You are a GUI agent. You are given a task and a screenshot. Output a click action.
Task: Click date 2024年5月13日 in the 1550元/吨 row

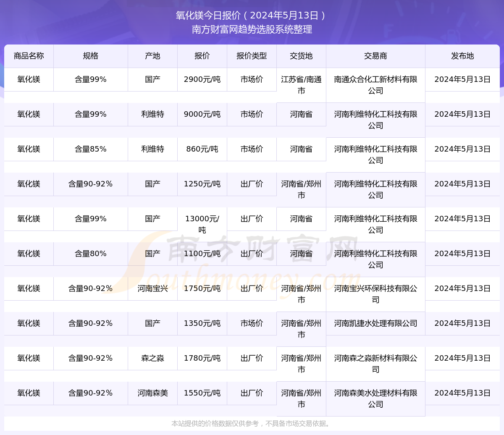point(462,393)
